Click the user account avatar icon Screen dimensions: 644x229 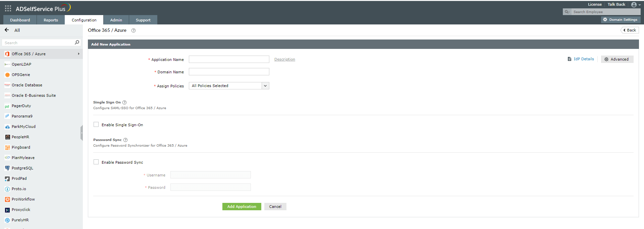pos(634,5)
